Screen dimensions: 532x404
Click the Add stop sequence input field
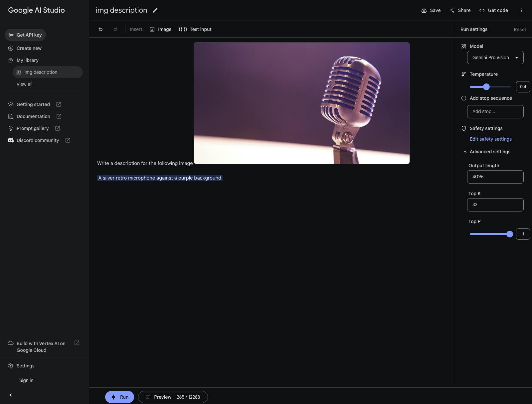point(495,112)
